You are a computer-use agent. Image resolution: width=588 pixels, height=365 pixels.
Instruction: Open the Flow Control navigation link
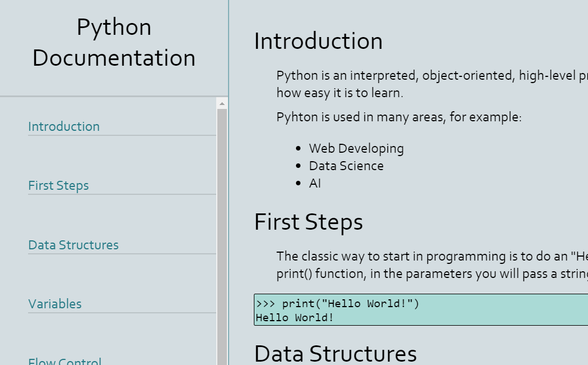click(x=65, y=361)
